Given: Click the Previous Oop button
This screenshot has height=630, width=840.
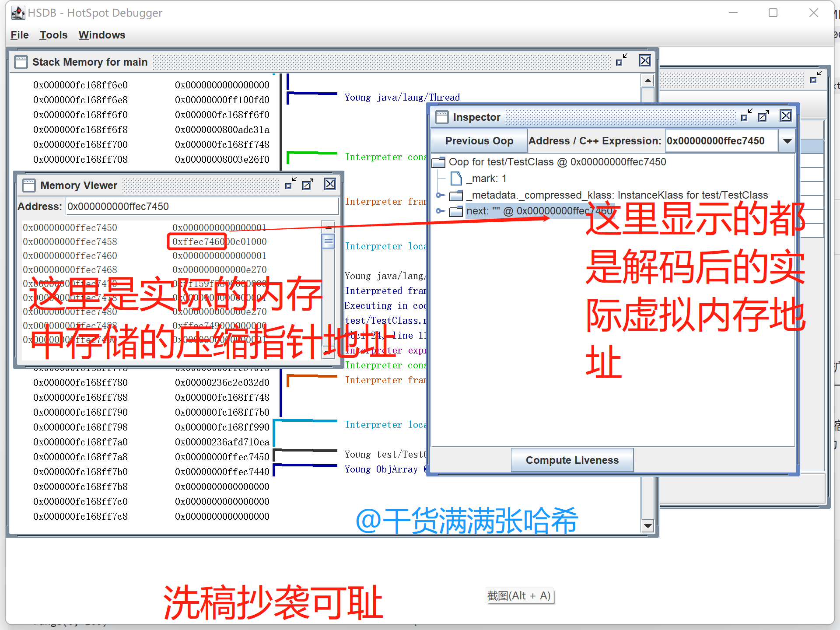Looking at the screenshot, I should pos(479,141).
